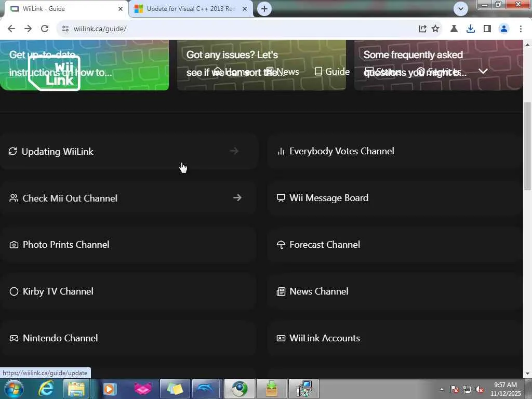This screenshot has height=399, width=532.
Task: Go back to the previous page
Action: point(11,29)
